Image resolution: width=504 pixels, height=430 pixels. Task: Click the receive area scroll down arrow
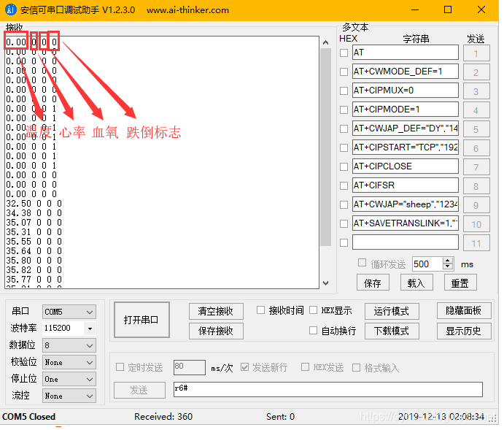point(325,283)
